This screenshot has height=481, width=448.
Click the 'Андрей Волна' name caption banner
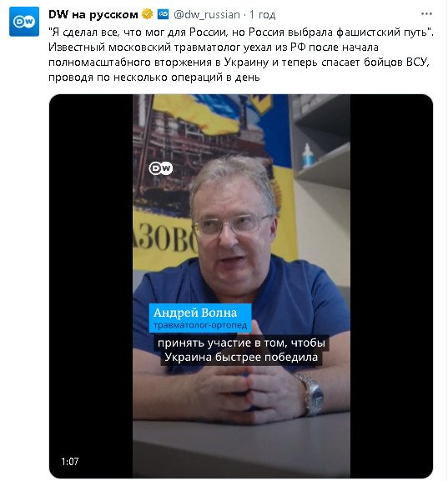200,318
